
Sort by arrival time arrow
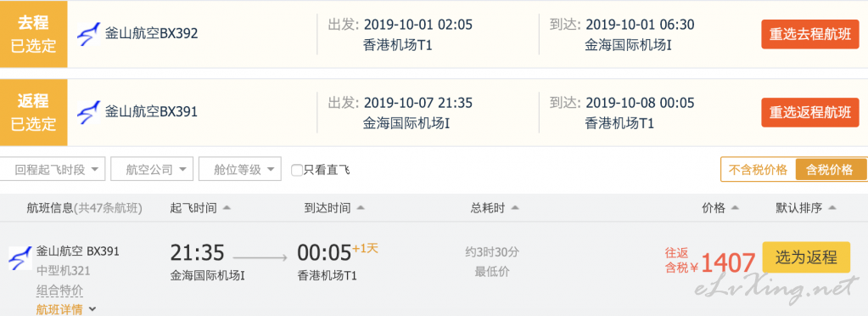point(361,208)
